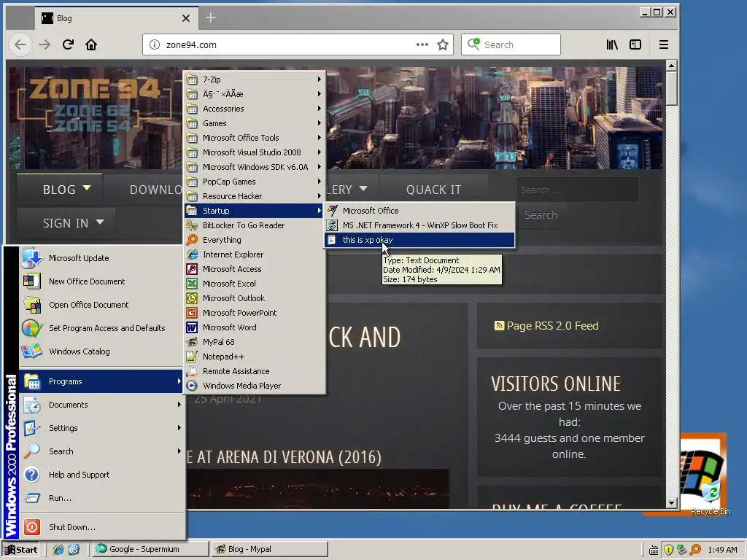This screenshot has width=747, height=560.
Task: Open BitLocker To Go Reader entry
Action: [255, 225]
